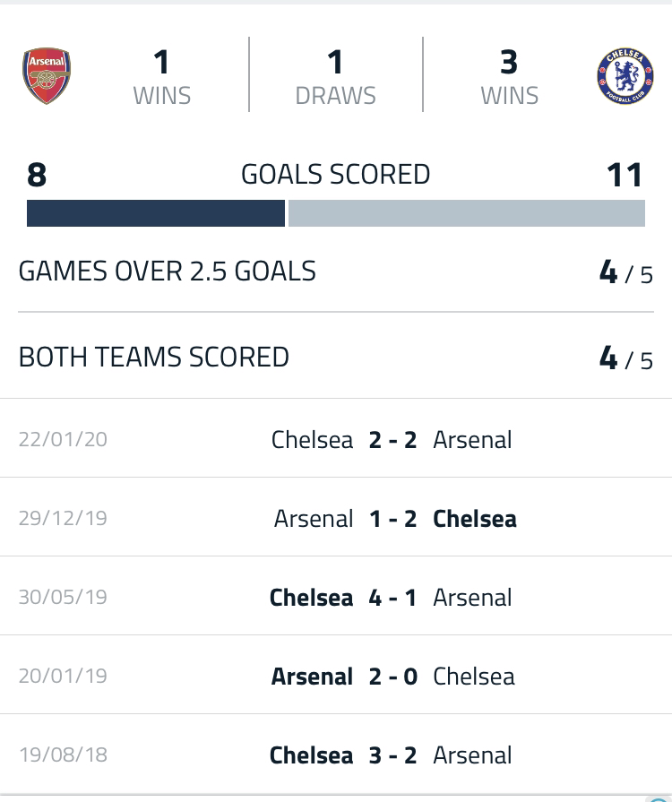Click the 4 / 5 value for both teams scored
This screenshot has height=802, width=672.
click(626, 358)
